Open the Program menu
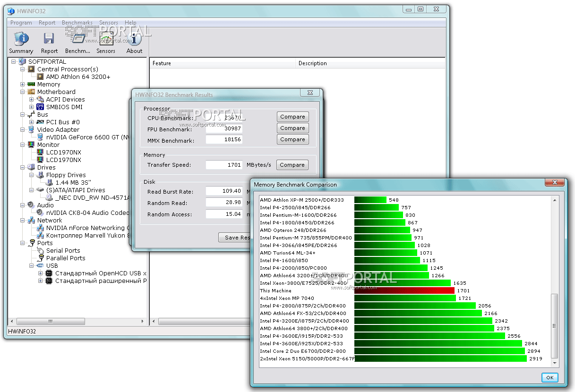The image size is (575, 392). point(21,23)
